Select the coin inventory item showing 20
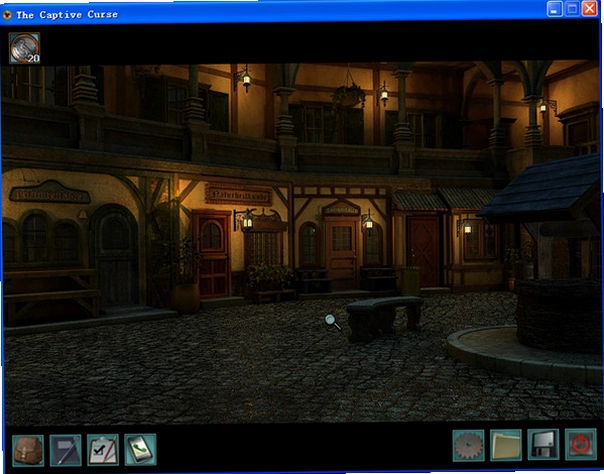The width and height of the screenshot is (604, 474). pyautogui.click(x=24, y=48)
